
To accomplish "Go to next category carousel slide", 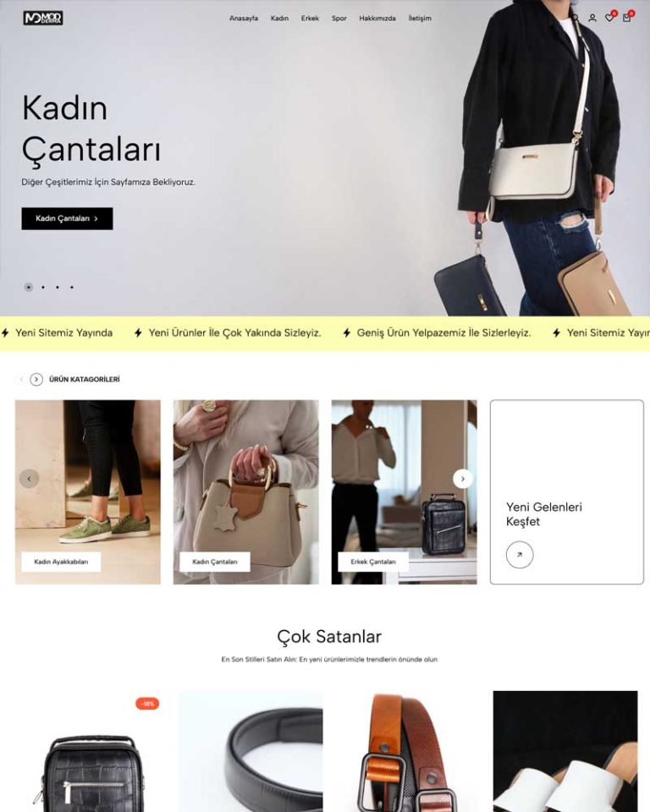I will pyautogui.click(x=463, y=479).
